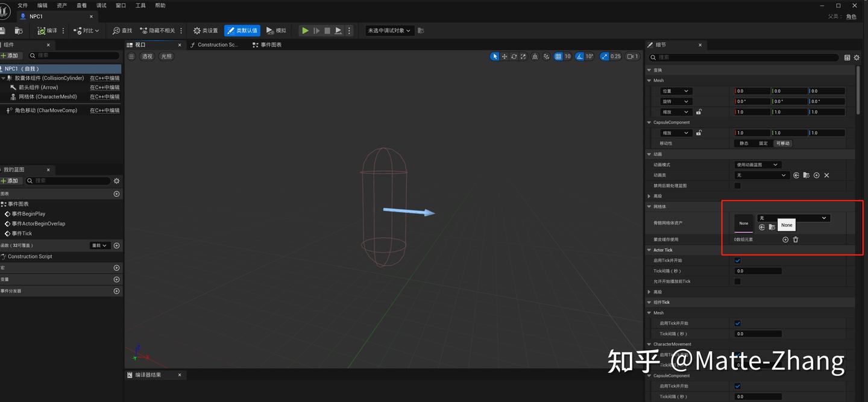Check 禁用后期处理蓝图 in animation section
Viewport: 868px width, 402px height.
pos(737,186)
